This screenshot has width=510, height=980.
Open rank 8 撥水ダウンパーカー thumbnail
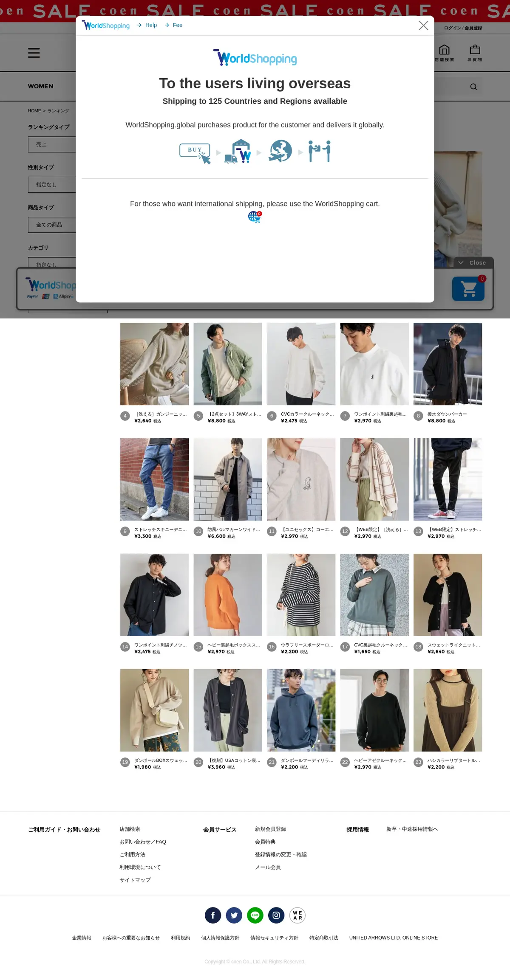[448, 364]
